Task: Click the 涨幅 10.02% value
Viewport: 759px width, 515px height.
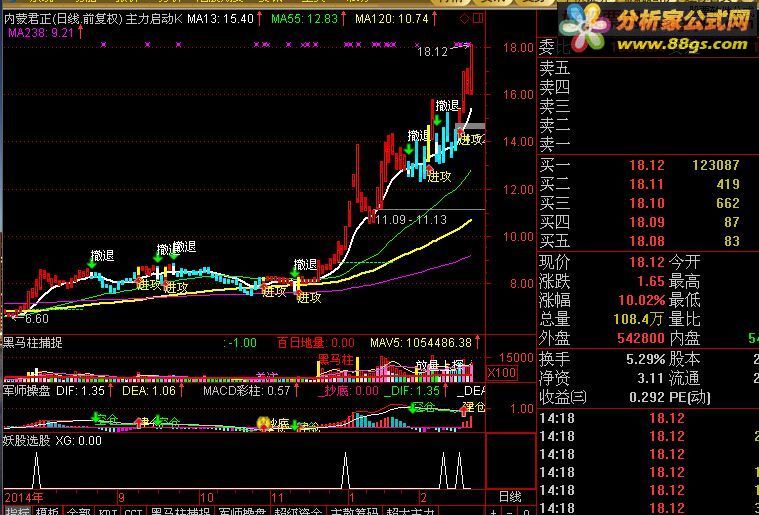Action: click(x=642, y=300)
